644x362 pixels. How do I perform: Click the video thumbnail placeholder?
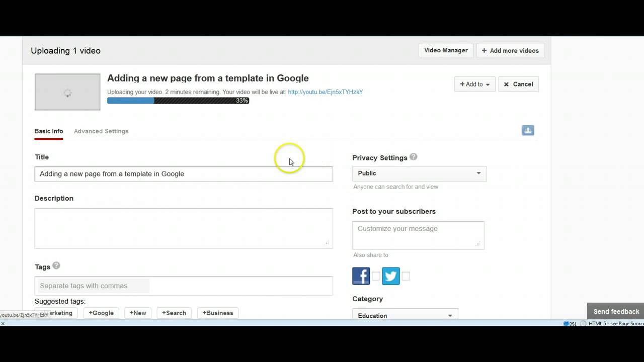click(x=67, y=92)
